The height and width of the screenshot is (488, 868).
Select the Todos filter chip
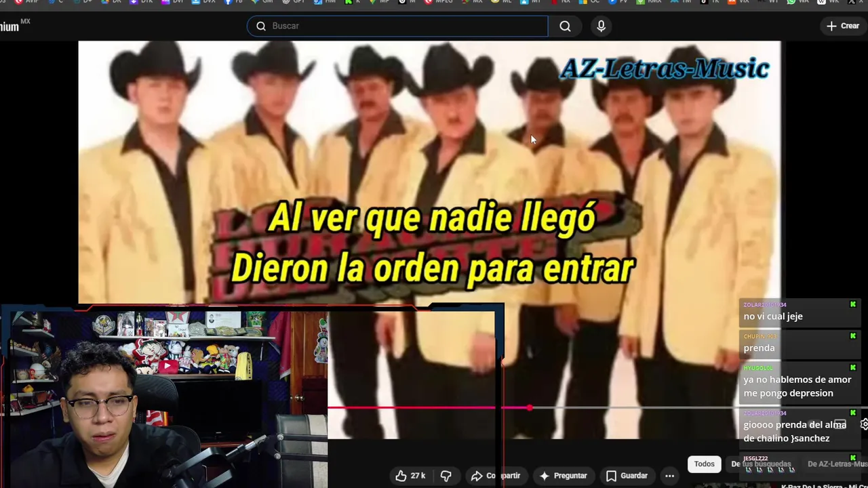click(x=704, y=464)
